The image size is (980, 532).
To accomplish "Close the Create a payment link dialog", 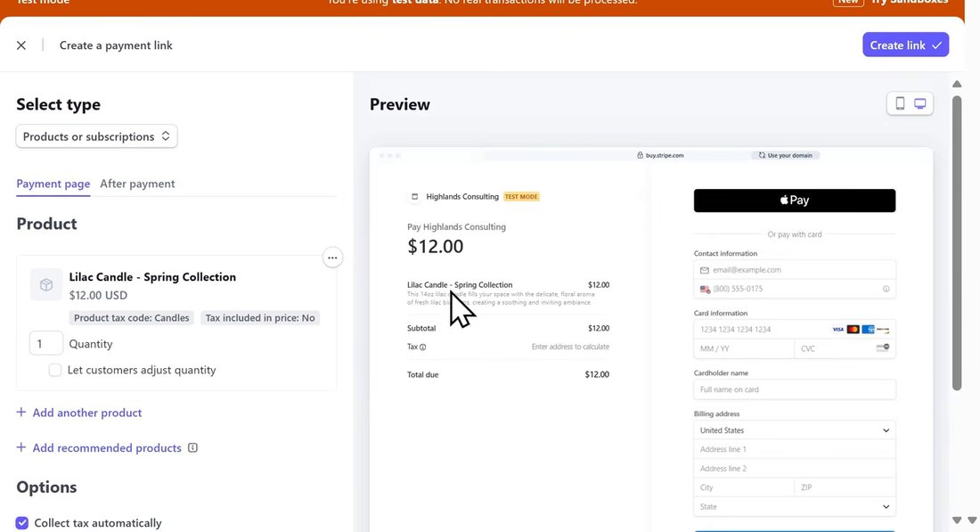I will click(21, 45).
